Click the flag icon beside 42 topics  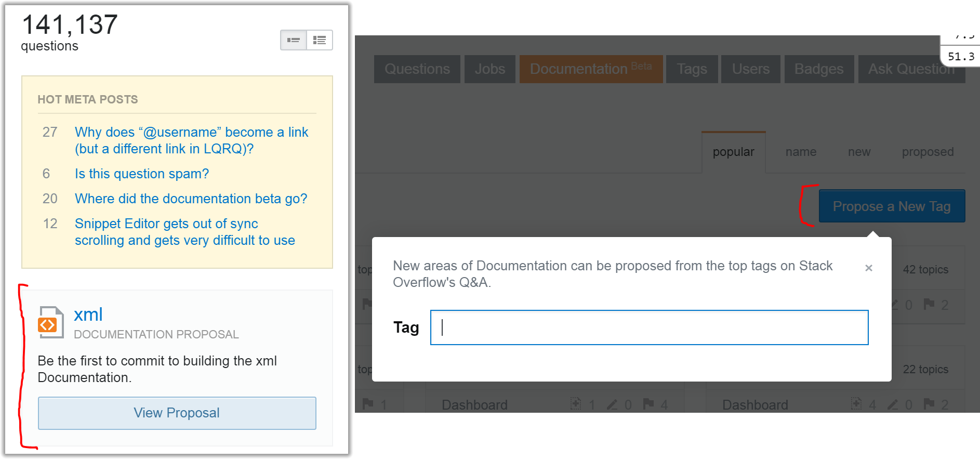click(x=929, y=304)
